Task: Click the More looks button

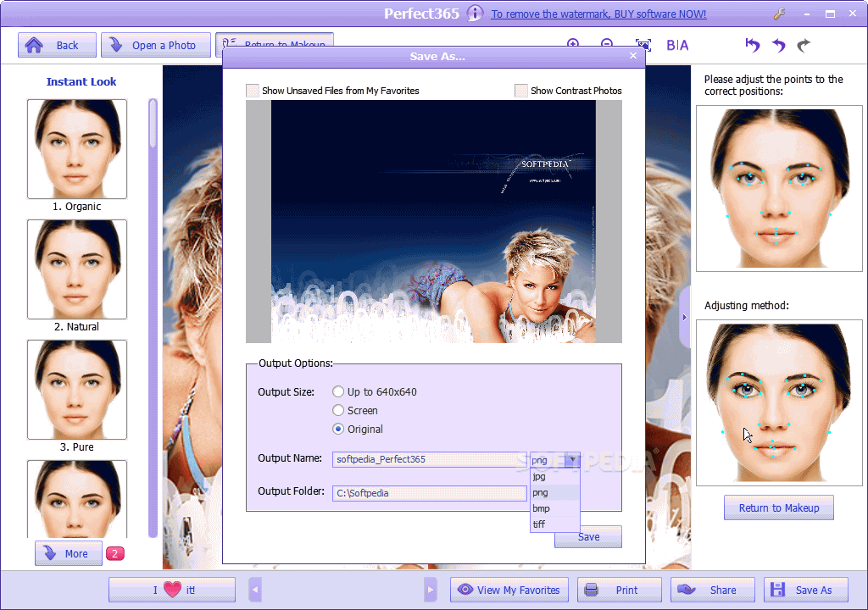Action: click(69, 553)
